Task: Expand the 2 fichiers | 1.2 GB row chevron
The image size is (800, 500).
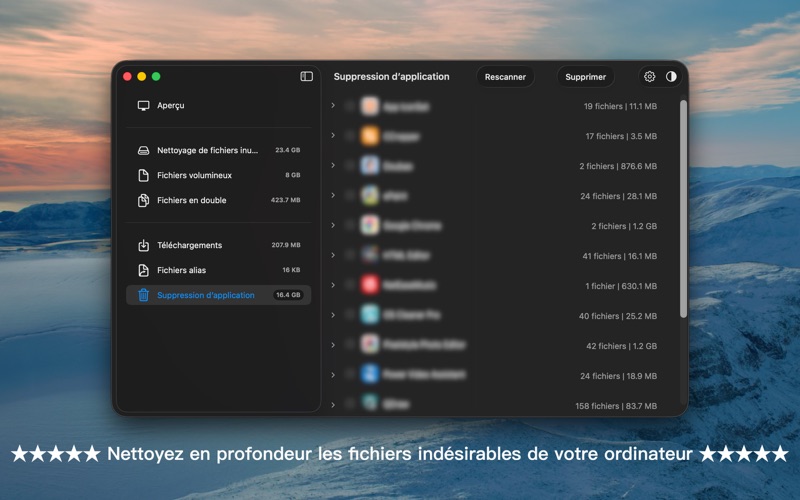Action: click(333, 225)
